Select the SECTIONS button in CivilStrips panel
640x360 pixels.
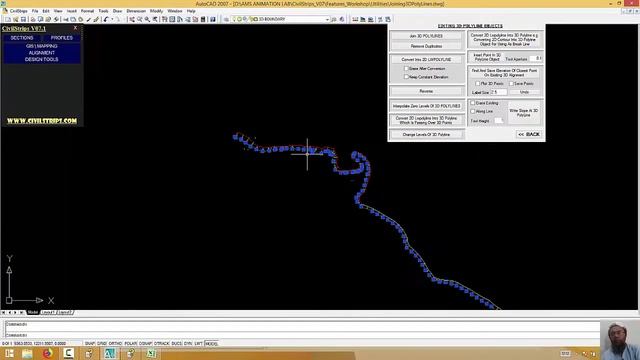pyautogui.click(x=22, y=38)
